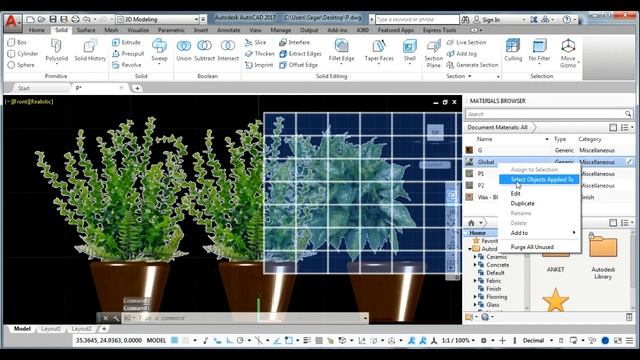This screenshot has width=640, height=360.
Task: Select the Thicken tool
Action: pyautogui.click(x=260, y=53)
